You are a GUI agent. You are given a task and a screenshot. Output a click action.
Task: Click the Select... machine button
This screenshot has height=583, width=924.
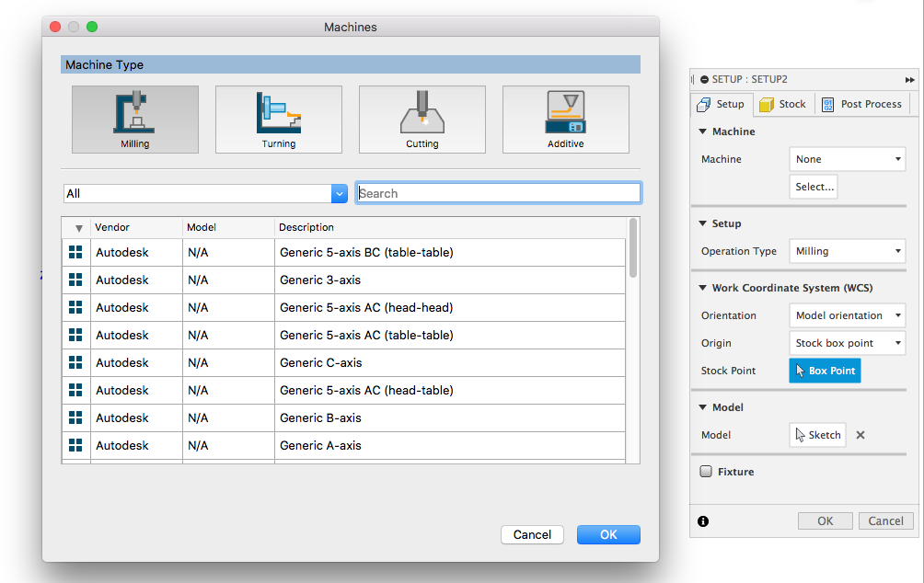click(814, 187)
